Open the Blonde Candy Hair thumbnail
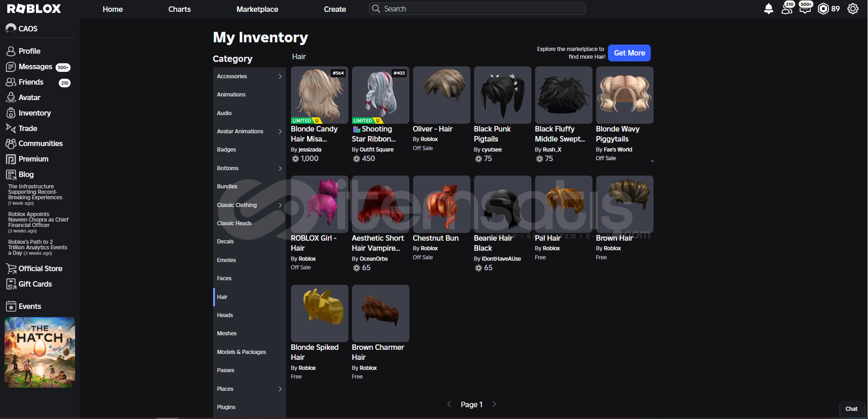The image size is (868, 419). tap(319, 95)
